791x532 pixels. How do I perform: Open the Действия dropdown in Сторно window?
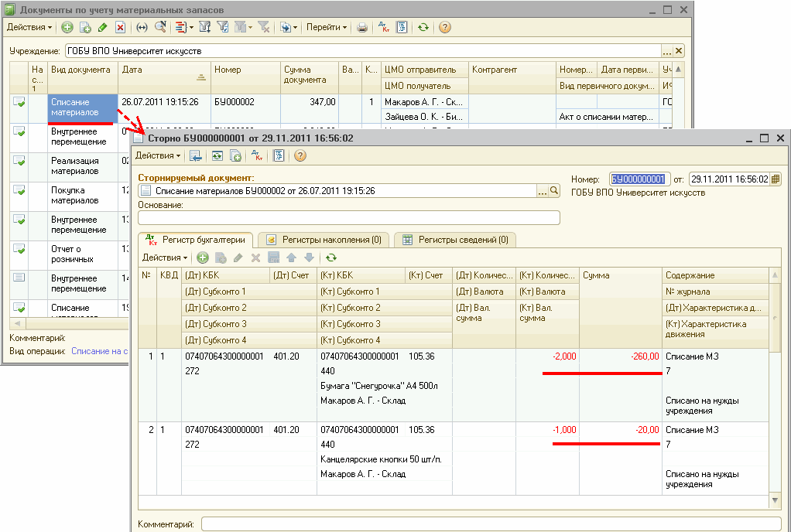tap(159, 155)
